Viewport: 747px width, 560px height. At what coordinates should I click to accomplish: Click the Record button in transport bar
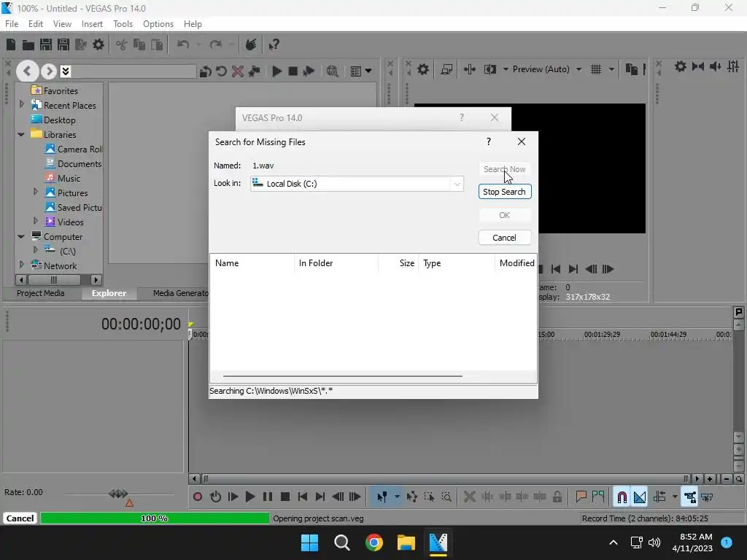click(x=197, y=497)
